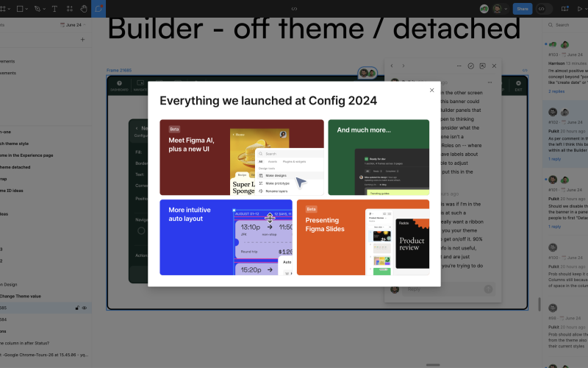Click the search magnifier in comments panel
588x368 pixels.
(x=551, y=25)
